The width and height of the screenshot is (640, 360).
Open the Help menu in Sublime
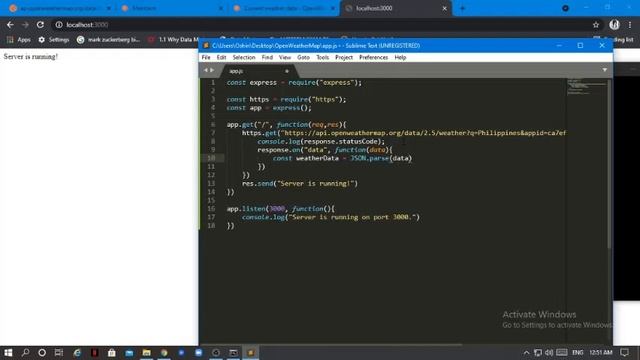400,58
